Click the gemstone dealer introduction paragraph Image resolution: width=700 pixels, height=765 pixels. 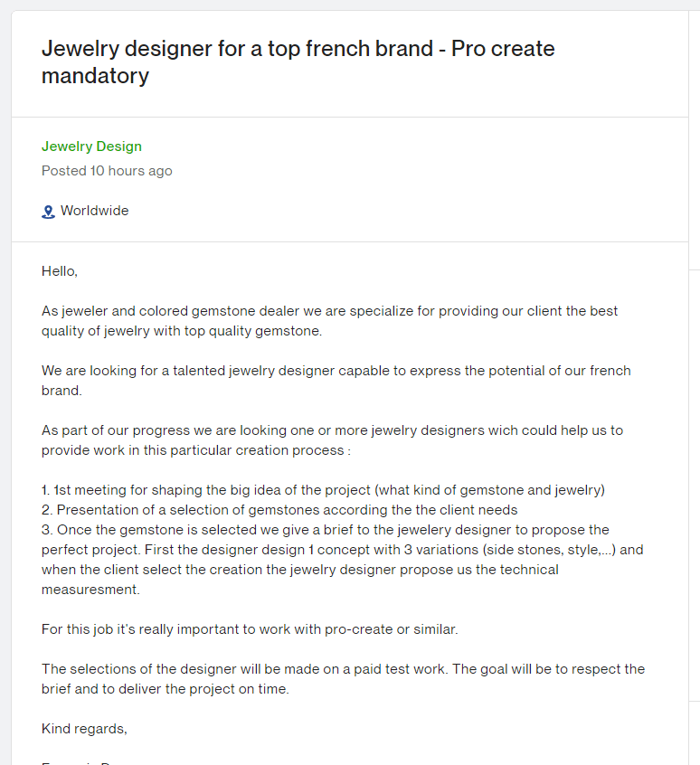click(x=328, y=320)
